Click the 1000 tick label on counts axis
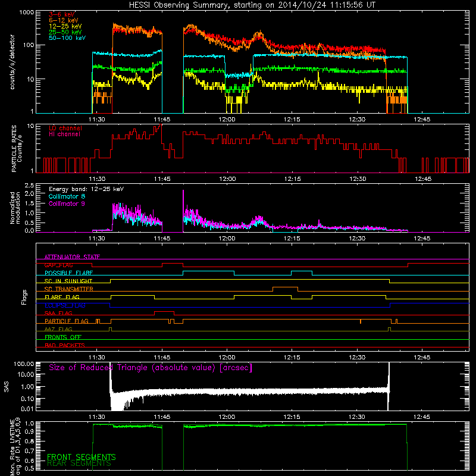Viewport: 476px width, 476px height. [27, 12]
